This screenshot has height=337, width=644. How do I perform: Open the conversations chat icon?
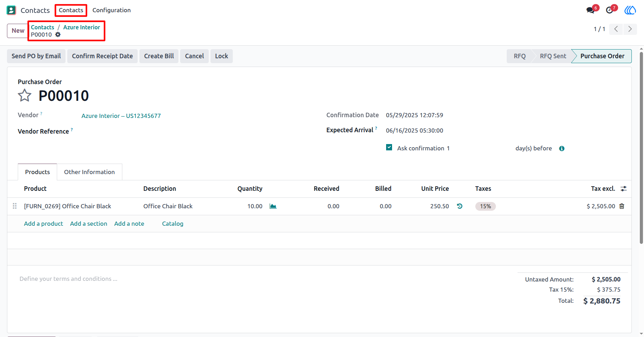pyautogui.click(x=591, y=10)
